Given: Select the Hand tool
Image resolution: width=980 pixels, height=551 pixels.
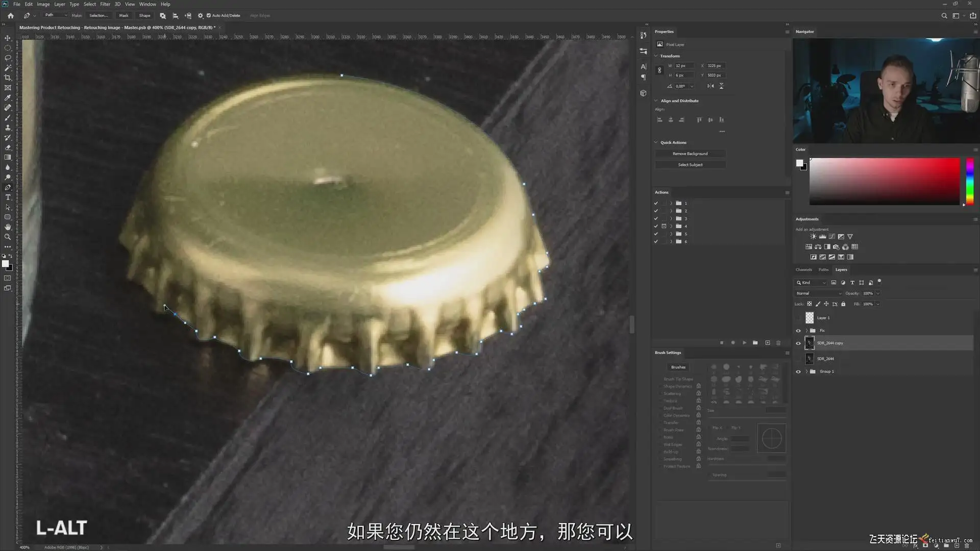Looking at the screenshot, I should click(x=8, y=227).
